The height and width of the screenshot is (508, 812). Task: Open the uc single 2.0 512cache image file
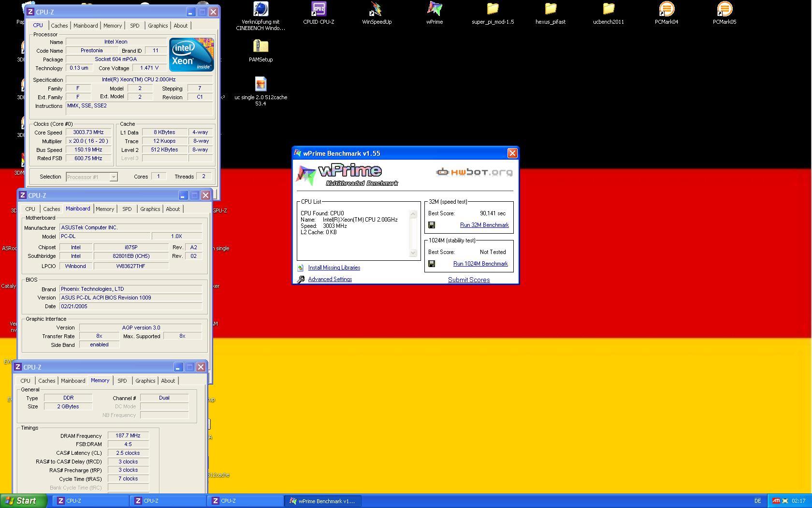[x=261, y=84]
